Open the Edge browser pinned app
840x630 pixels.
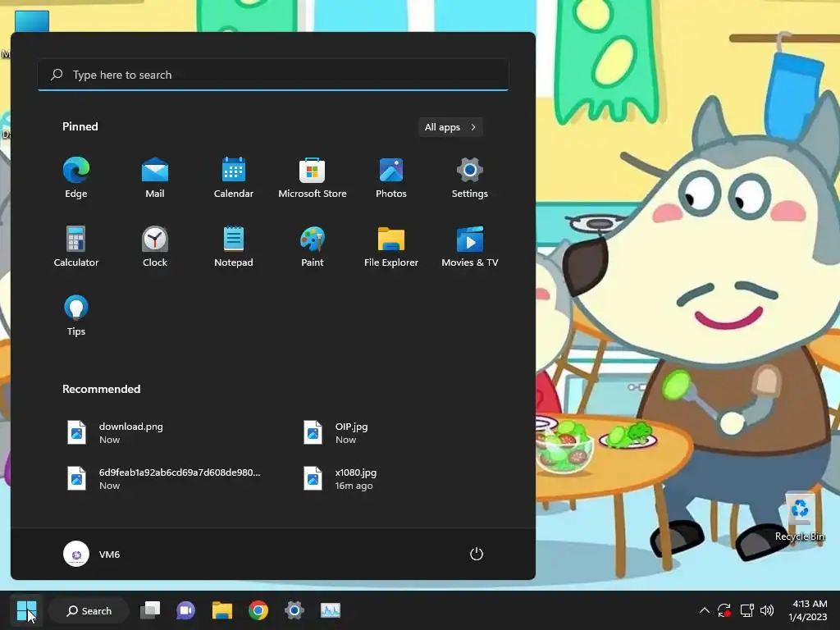[x=76, y=177]
